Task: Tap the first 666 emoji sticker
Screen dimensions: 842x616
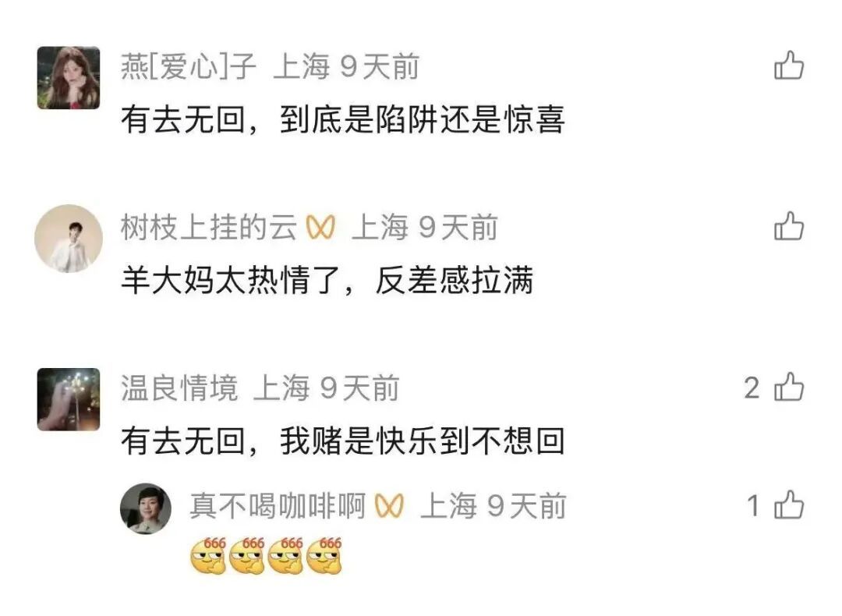Action: (x=208, y=555)
